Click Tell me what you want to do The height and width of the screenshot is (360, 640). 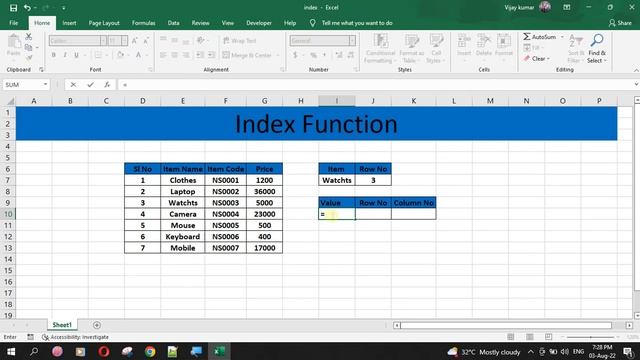point(357,23)
